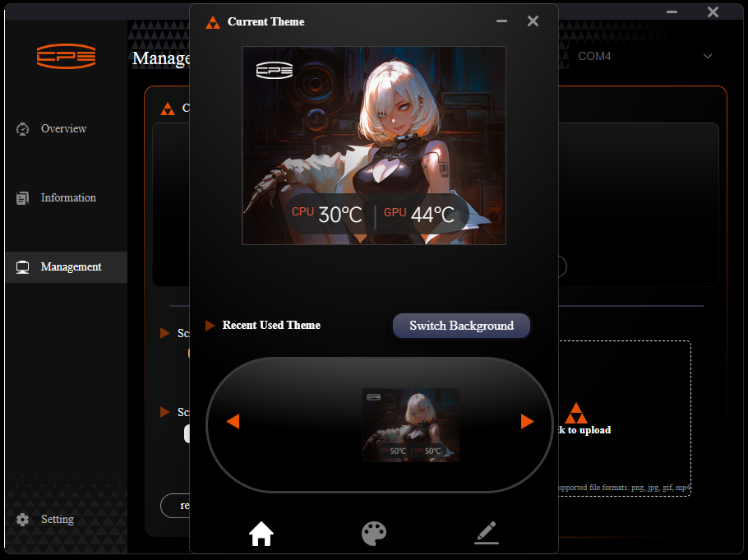Click the Information document icon
This screenshot has width=748, height=560.
click(x=22, y=198)
